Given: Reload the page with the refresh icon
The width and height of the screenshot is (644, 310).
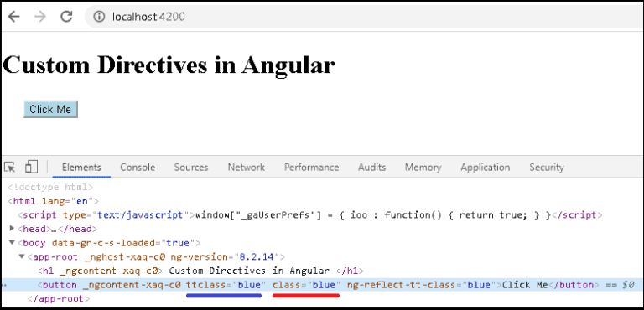Looking at the screenshot, I should coord(66,17).
